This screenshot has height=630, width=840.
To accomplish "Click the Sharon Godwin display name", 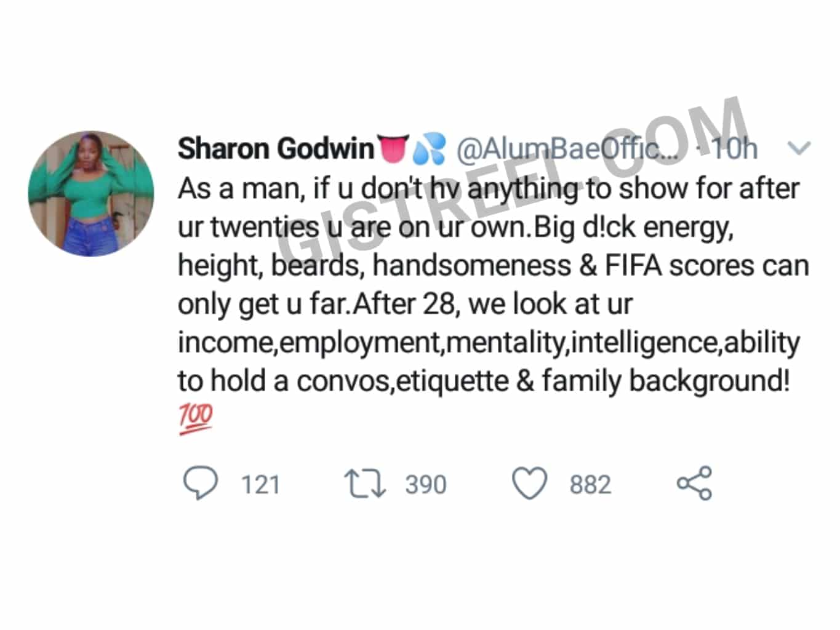I will pos(276,149).
